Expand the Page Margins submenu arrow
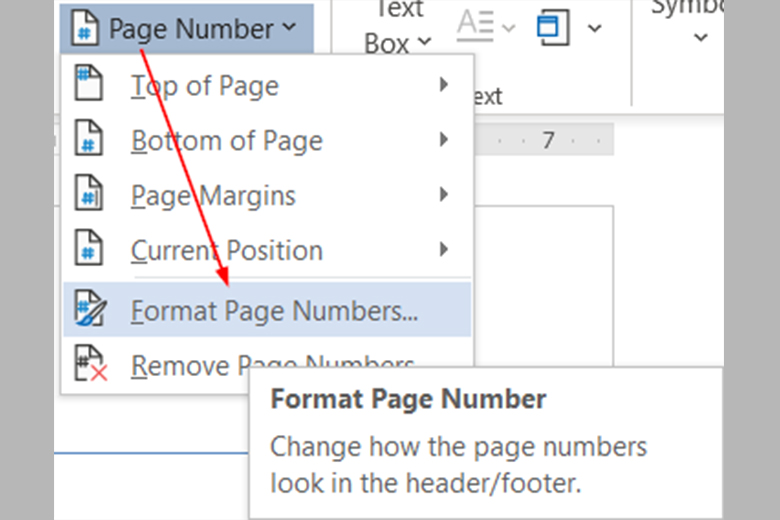The height and width of the screenshot is (520, 780). [444, 194]
